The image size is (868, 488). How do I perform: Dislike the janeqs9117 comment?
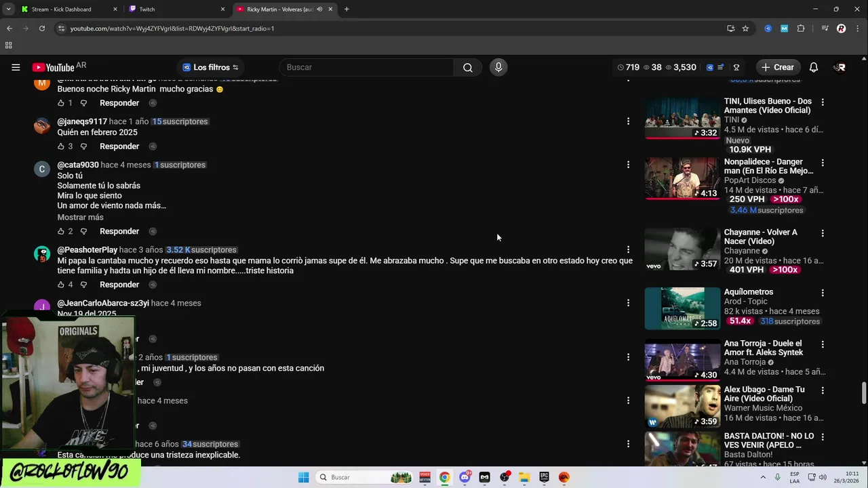83,146
